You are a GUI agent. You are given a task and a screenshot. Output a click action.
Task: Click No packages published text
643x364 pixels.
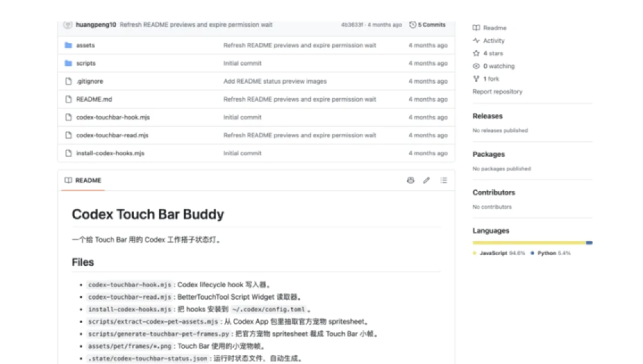click(x=501, y=169)
